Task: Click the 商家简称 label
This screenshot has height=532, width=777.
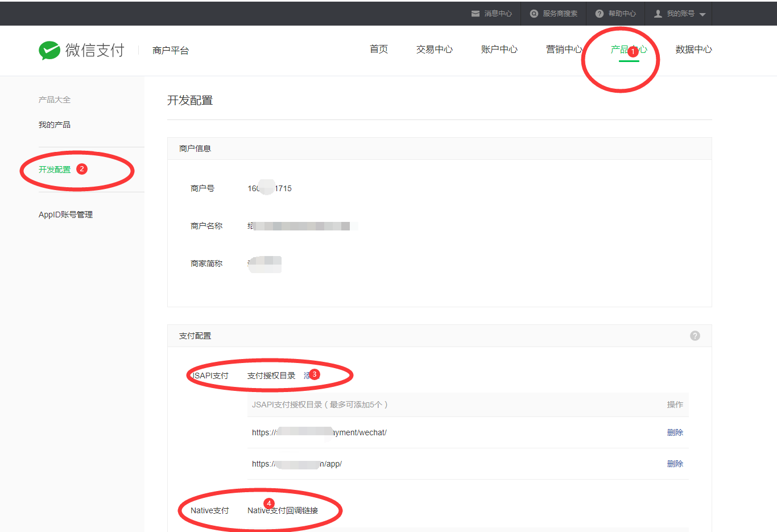Action: coord(206,263)
